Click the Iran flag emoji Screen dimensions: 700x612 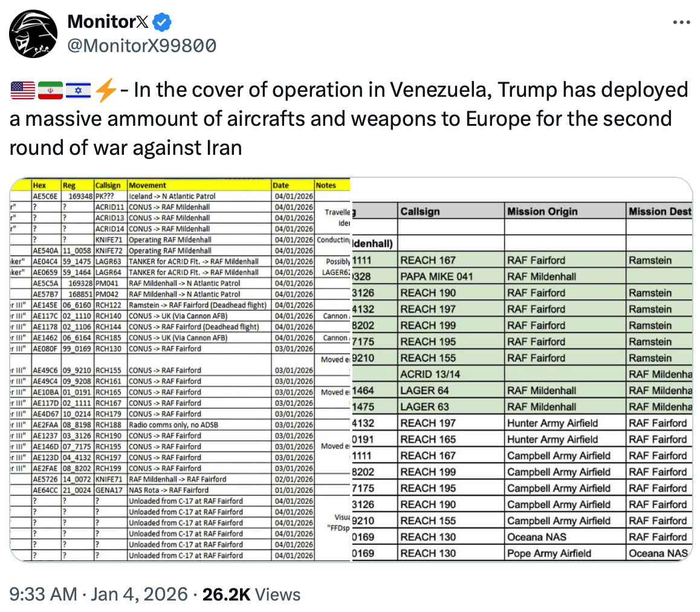click(50, 91)
